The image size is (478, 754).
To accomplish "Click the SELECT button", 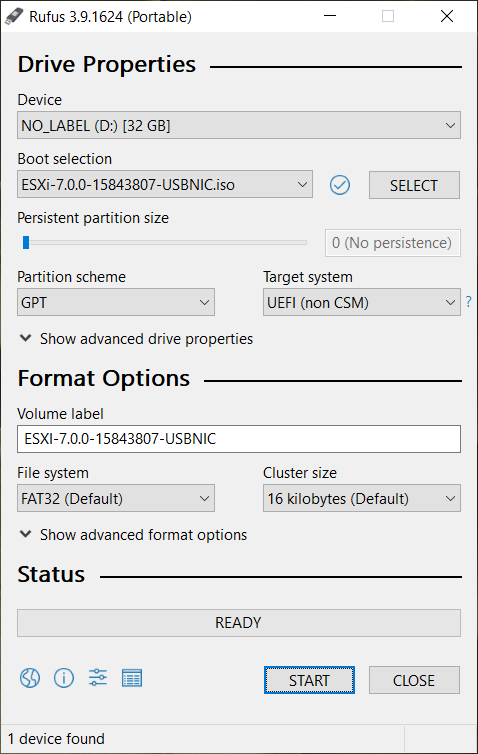I will tap(415, 185).
